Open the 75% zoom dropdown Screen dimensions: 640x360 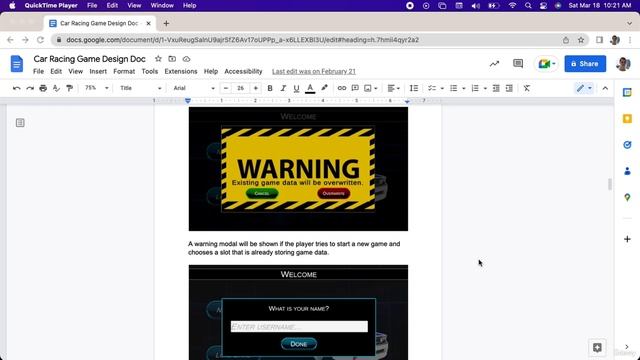point(97,88)
